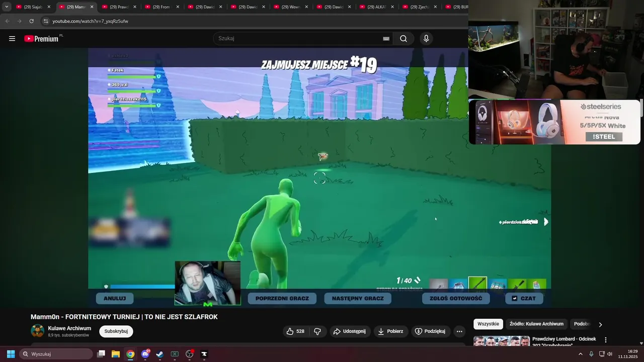Open the on-screen keyboard icon in search
Image resolution: width=644 pixels, height=362 pixels.
click(386, 39)
